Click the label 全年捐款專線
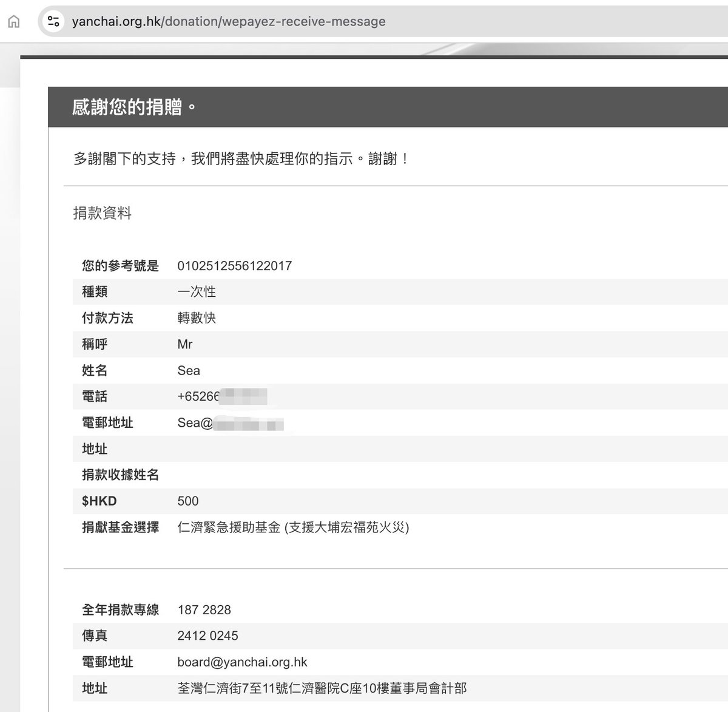 click(x=120, y=610)
